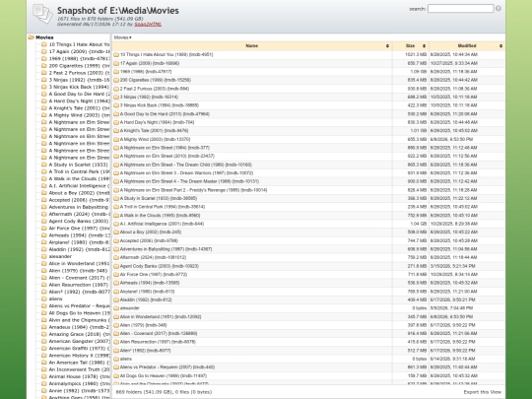Open alexander folder icon in list
The image size is (532, 399).
coord(116,308)
